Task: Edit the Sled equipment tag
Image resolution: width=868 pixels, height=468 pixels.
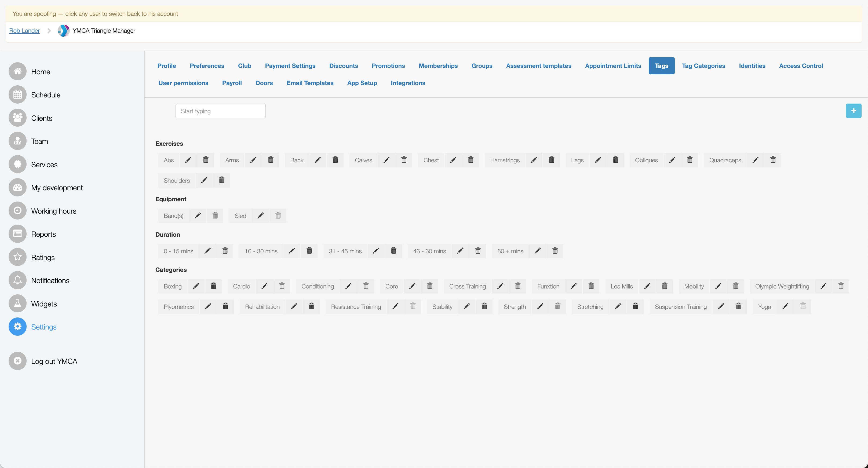Action: pos(260,216)
